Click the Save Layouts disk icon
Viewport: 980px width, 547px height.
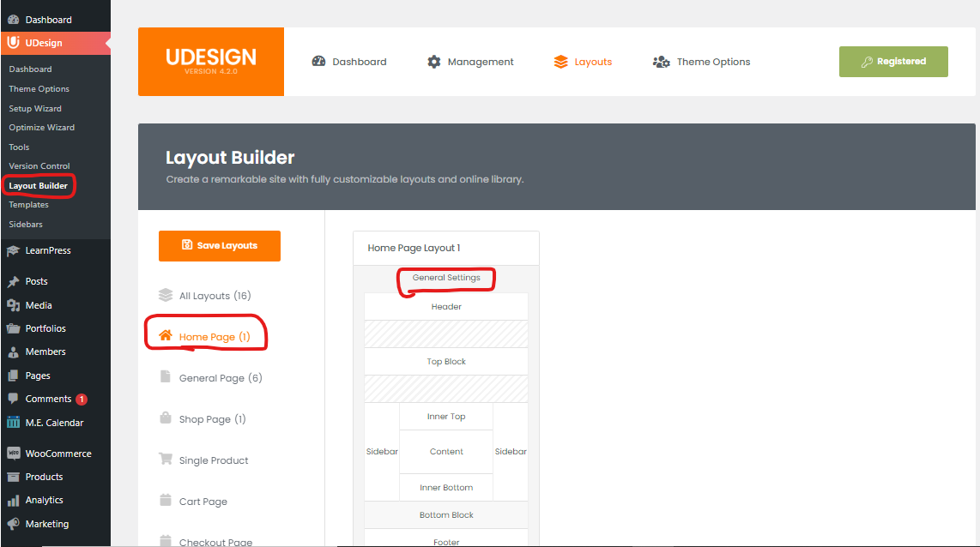click(x=187, y=244)
